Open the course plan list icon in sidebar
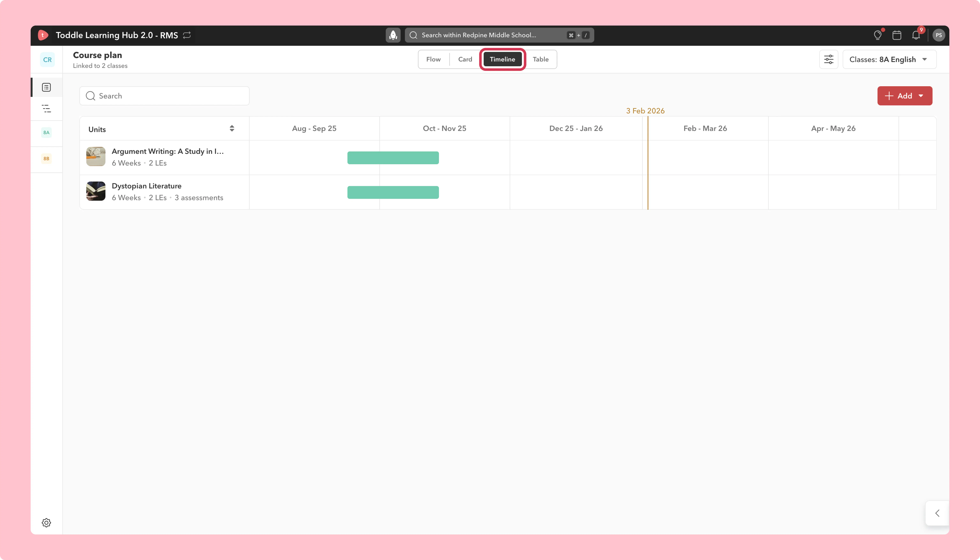Image resolution: width=980 pixels, height=560 pixels. [x=47, y=87]
